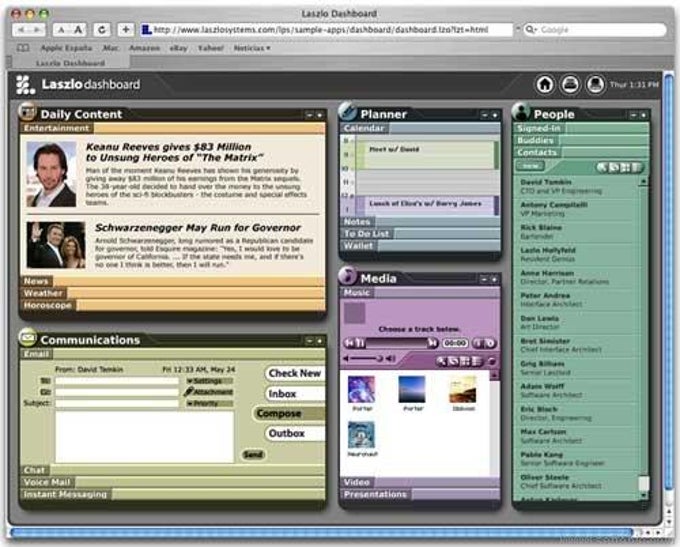Screen dimensions: 680x547
Task: Increase text size with large A button
Action: 78,30
